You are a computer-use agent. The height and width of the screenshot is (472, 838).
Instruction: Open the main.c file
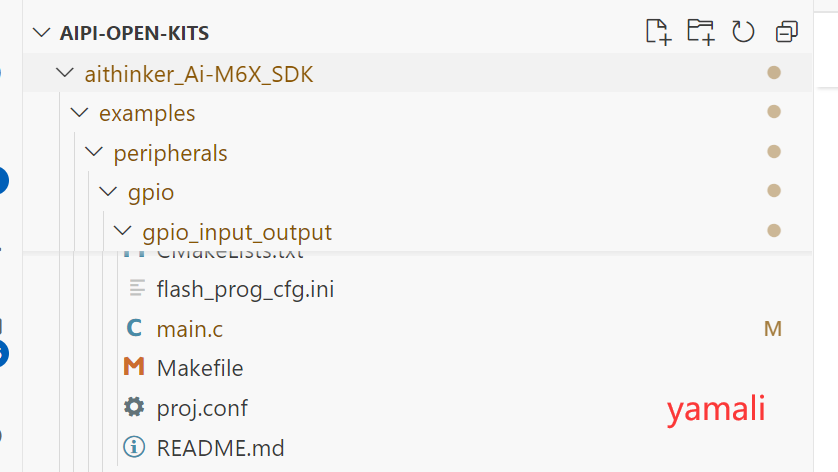189,329
